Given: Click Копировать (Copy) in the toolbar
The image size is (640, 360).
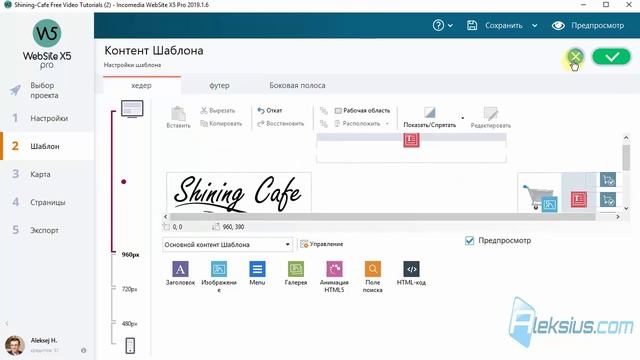Looking at the screenshot, I should [x=221, y=124].
